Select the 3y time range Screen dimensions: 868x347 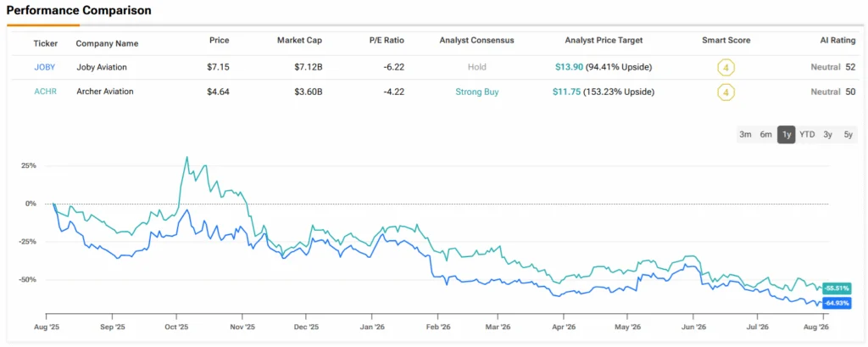[x=827, y=135]
